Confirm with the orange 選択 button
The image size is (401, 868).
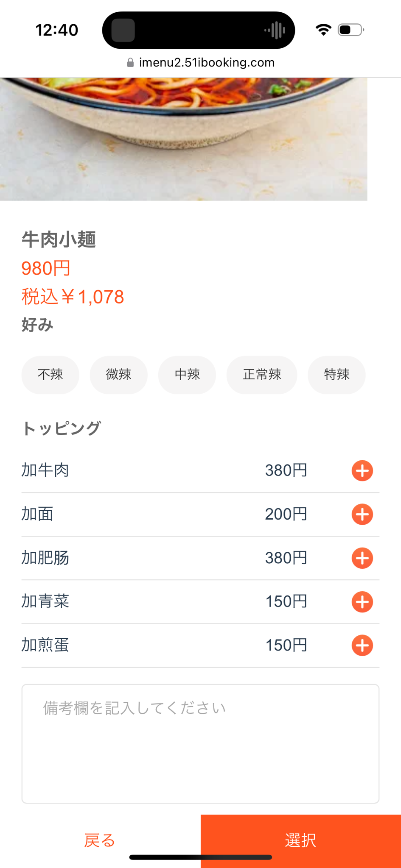pos(301,840)
